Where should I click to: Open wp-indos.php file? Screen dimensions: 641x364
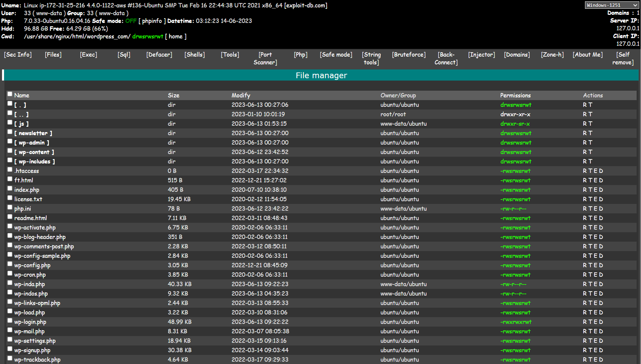(x=31, y=294)
